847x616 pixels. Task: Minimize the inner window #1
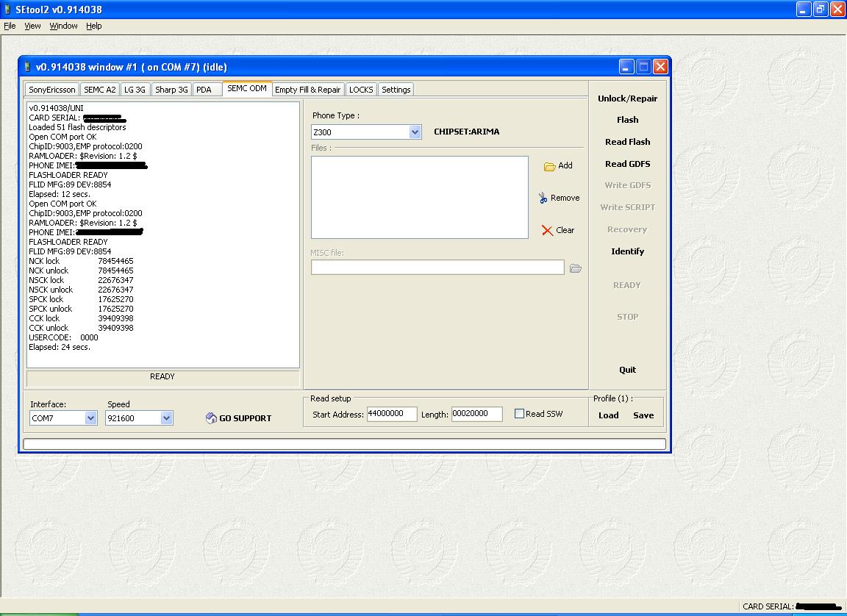click(x=626, y=67)
